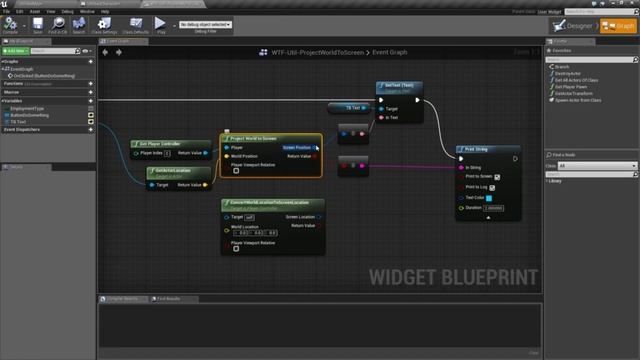Click the Get Player Controller Return Value pin

[x=205, y=153]
